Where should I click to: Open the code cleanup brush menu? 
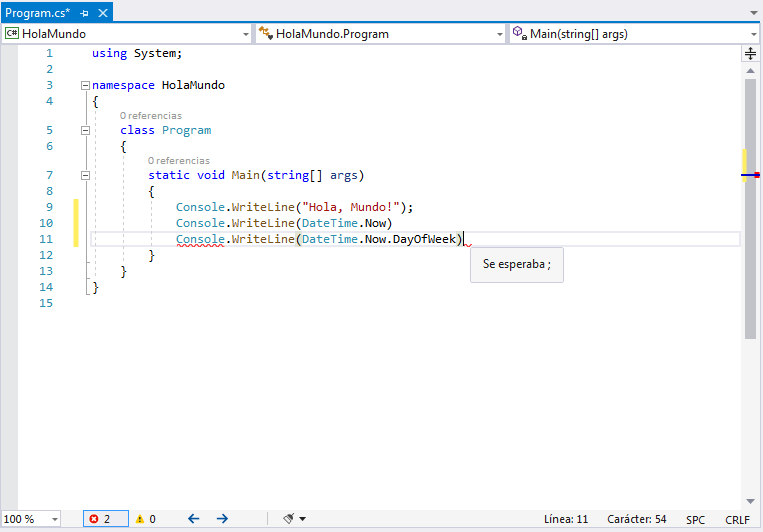(294, 519)
